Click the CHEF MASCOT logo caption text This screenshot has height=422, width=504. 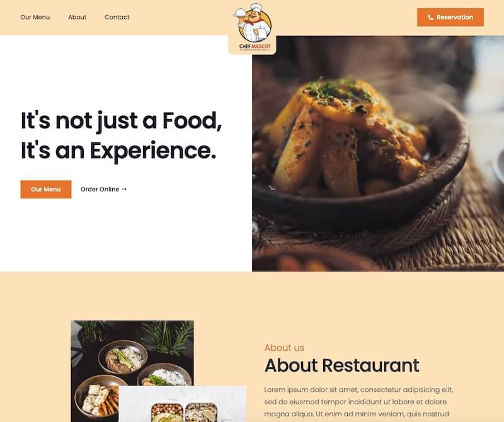(255, 47)
